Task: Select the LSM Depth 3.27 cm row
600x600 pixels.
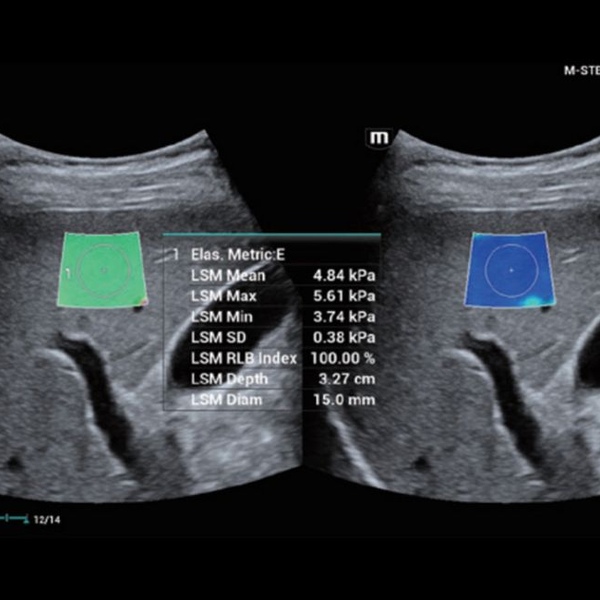Action: click(272, 379)
